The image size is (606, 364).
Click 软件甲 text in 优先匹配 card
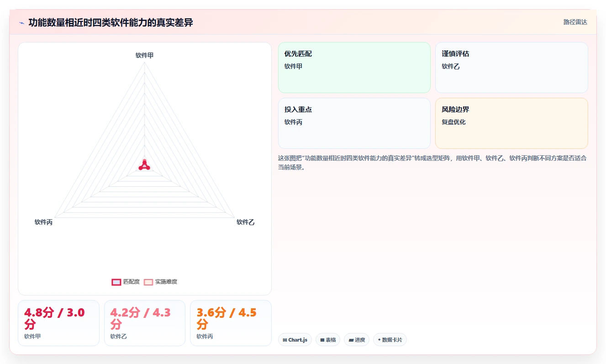[x=293, y=66]
